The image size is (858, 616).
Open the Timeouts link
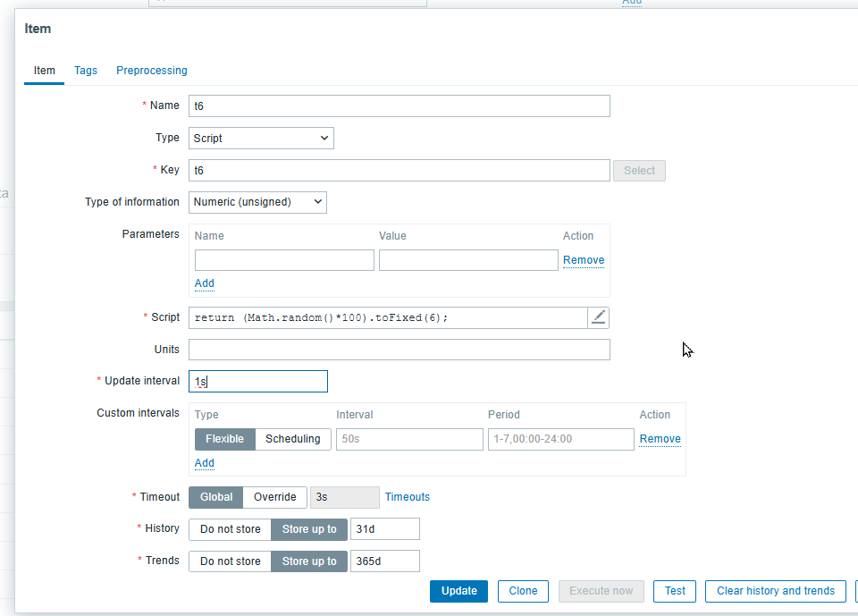[x=408, y=497]
